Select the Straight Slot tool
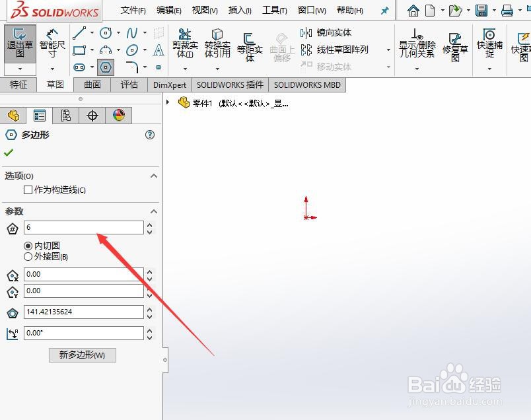 coord(79,67)
